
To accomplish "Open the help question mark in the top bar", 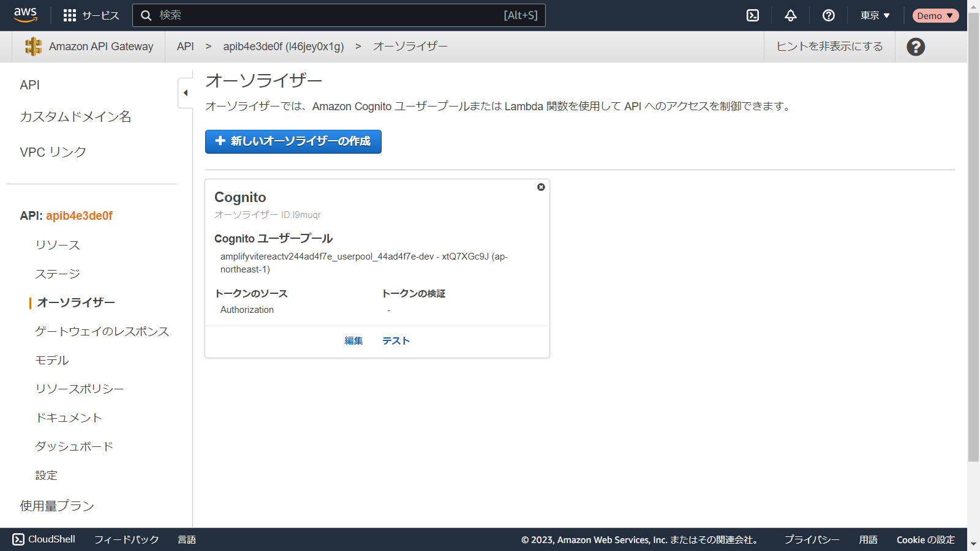I will click(x=829, y=15).
